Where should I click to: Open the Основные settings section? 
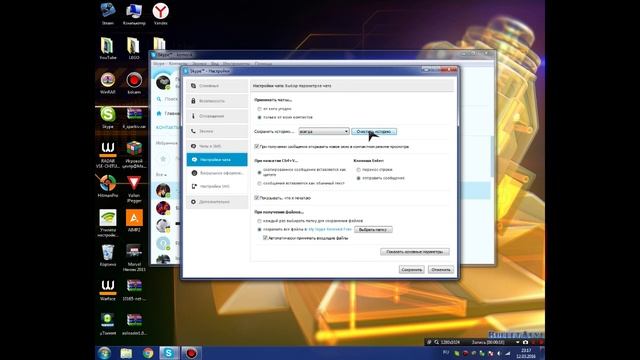click(x=217, y=86)
